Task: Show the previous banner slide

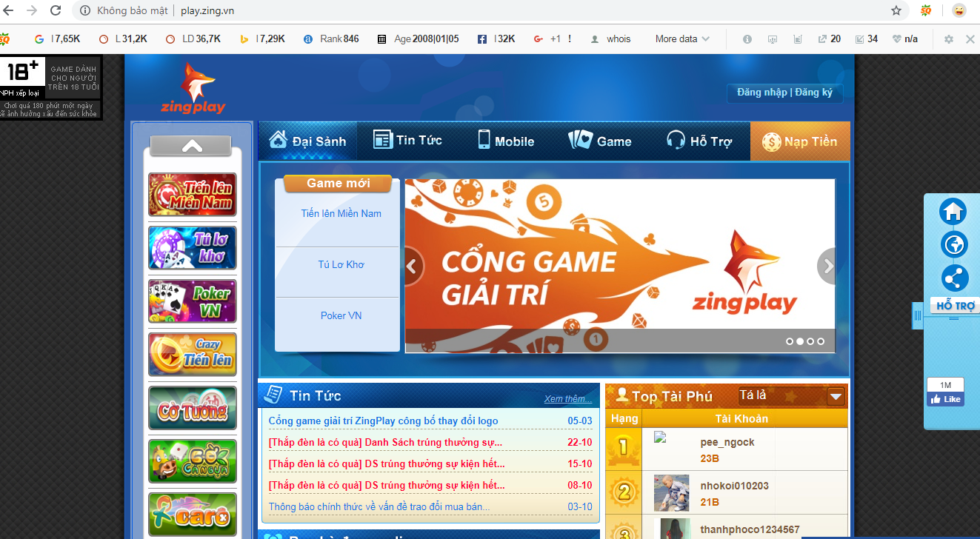Action: point(413,266)
